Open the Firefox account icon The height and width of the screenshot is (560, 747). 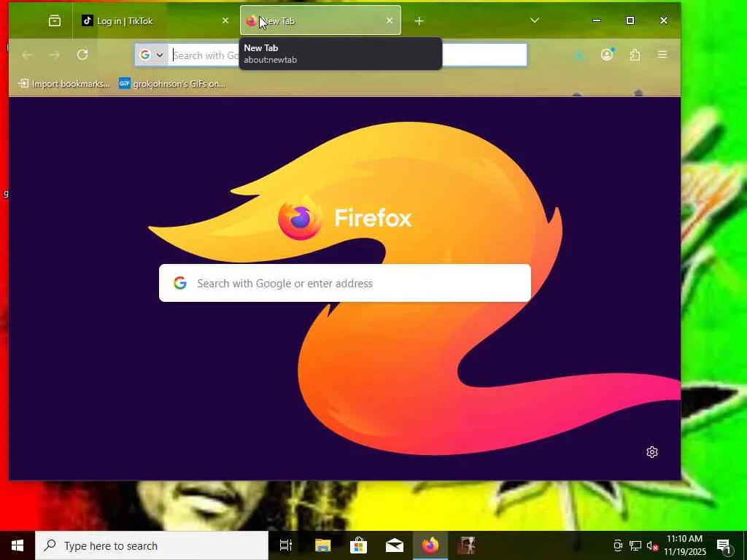click(606, 55)
